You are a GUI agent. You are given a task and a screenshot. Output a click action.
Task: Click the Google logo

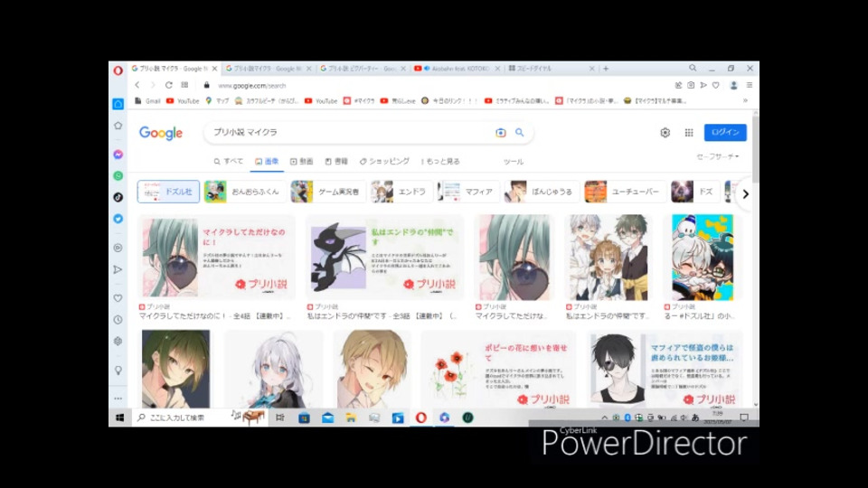(x=161, y=133)
